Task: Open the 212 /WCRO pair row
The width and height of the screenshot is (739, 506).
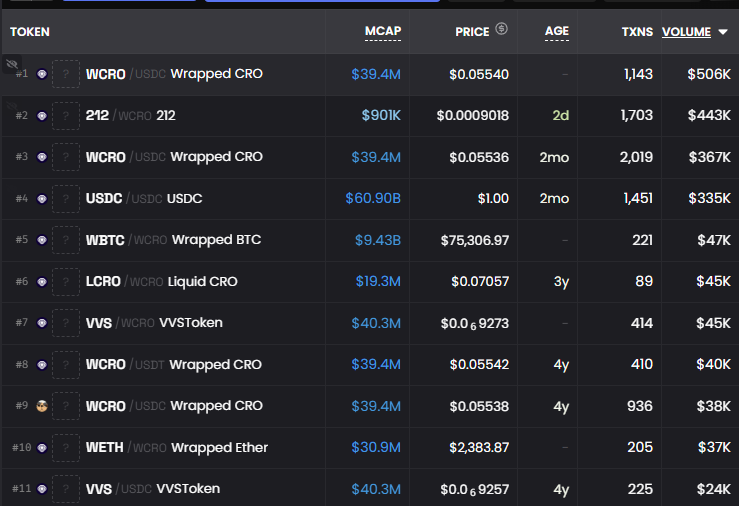Action: 131,115
